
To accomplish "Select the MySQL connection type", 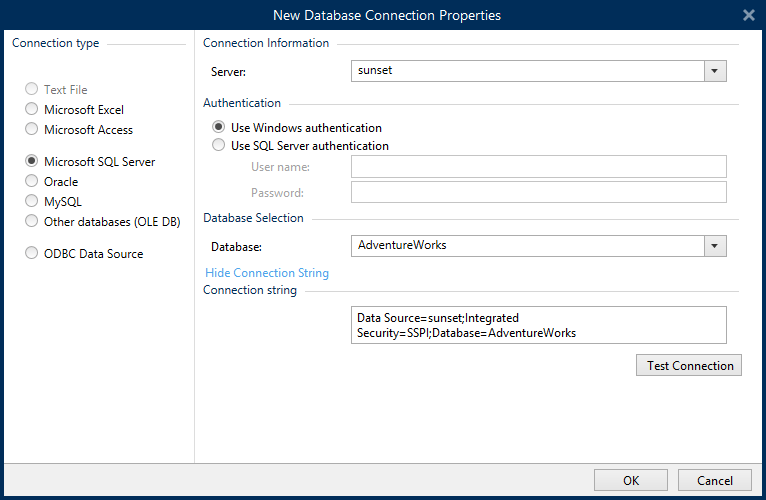I will (33, 202).
